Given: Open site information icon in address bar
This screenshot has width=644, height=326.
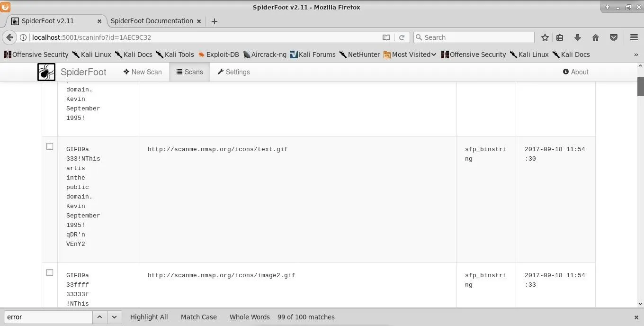Looking at the screenshot, I should [x=23, y=37].
